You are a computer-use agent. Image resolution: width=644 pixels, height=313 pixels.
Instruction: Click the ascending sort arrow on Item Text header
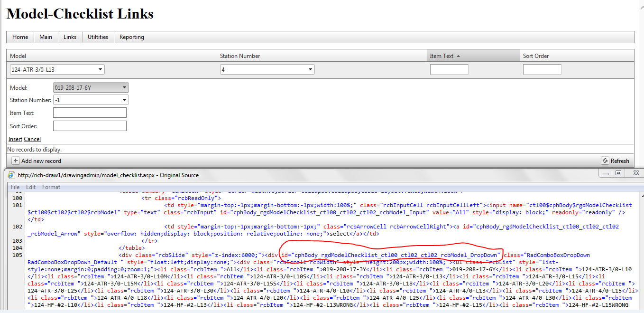[459, 56]
